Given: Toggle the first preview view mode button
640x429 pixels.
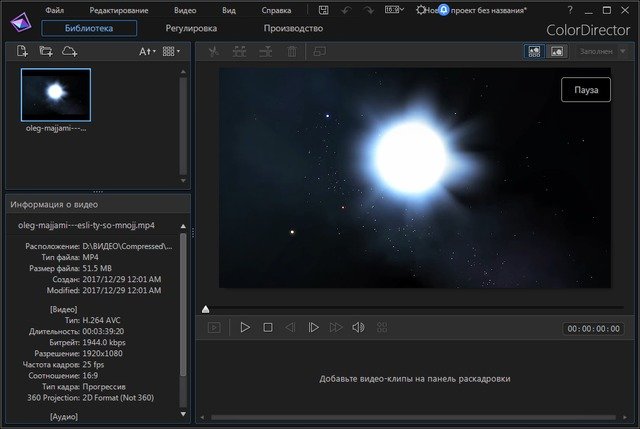Looking at the screenshot, I should 533,50.
